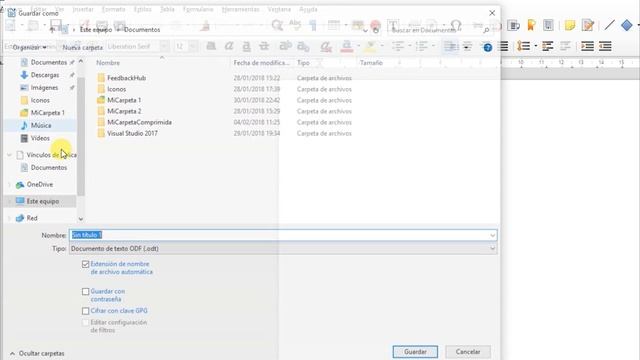This screenshot has width=640, height=360.
Task: Sort files by Nombre column header
Action: 108,63
